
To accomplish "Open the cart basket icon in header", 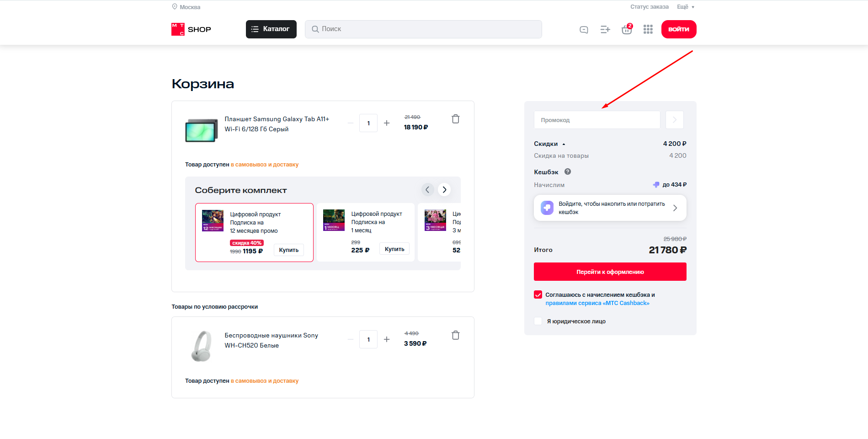I will [x=626, y=30].
